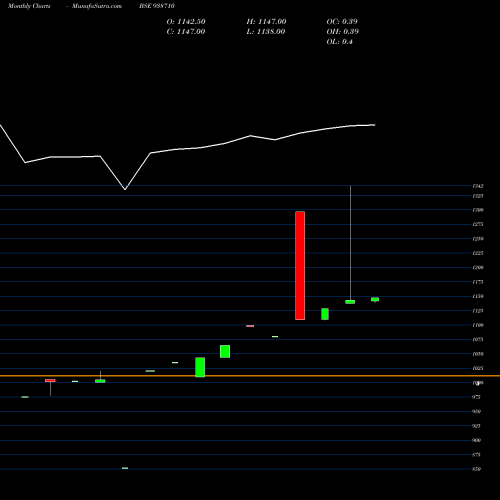Click the 1325 price axis label
Screen dimensions: 500x500
click(x=478, y=196)
